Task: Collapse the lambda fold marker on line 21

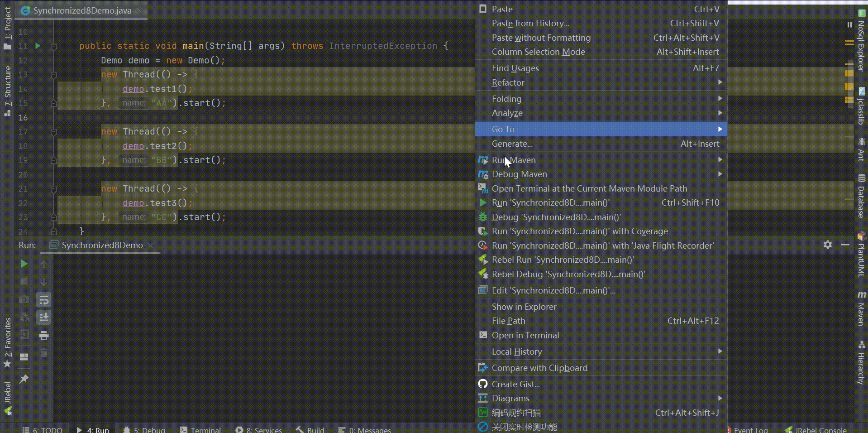Action: click(53, 188)
